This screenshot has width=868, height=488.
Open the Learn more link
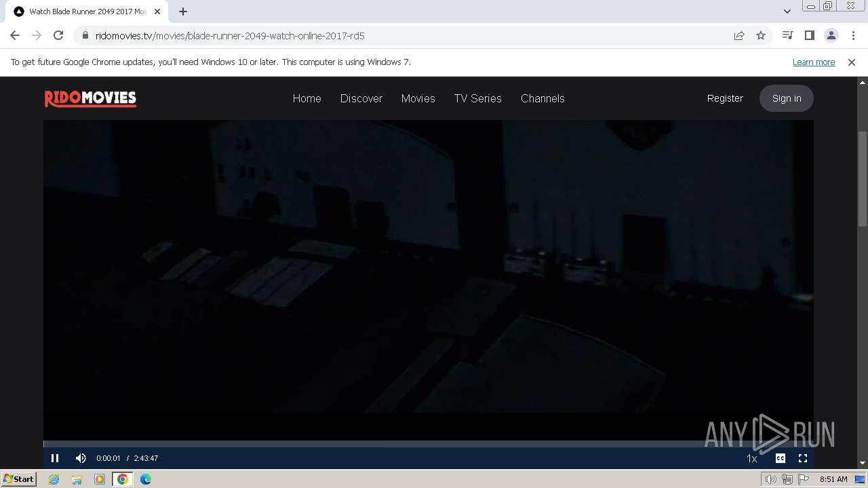point(814,62)
